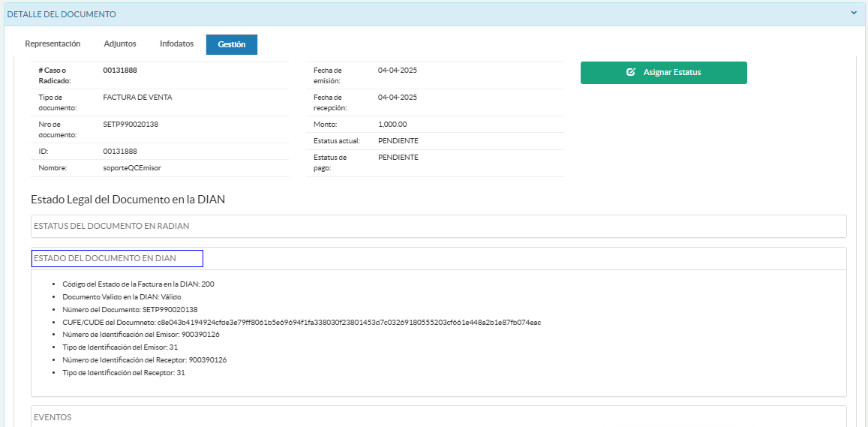This screenshot has height=427, width=868.
Task: Expand Estatus del Documento en RADIAN section
Action: tap(112, 226)
